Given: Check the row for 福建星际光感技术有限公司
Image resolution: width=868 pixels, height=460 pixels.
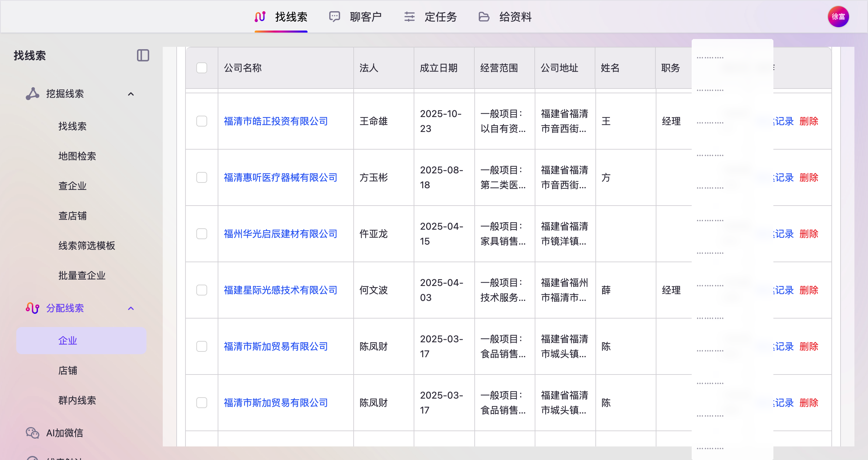Looking at the screenshot, I should [202, 290].
